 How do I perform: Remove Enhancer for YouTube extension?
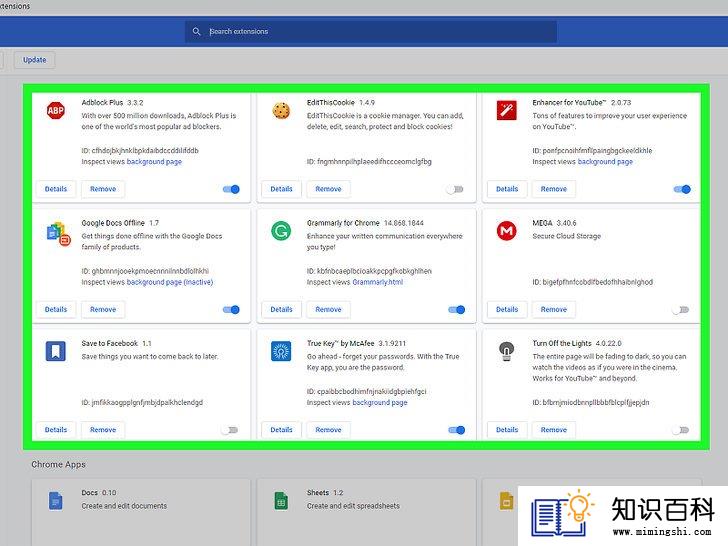[554, 189]
